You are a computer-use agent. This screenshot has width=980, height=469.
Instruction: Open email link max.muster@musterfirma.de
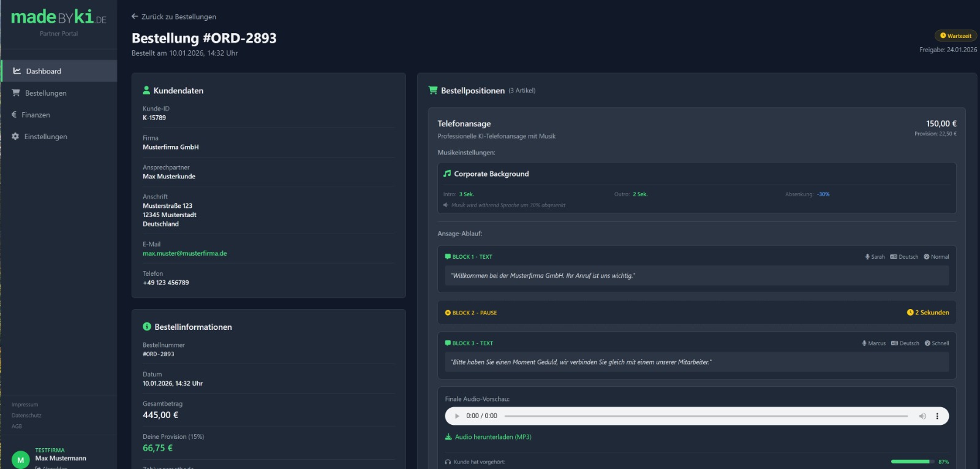coord(185,253)
